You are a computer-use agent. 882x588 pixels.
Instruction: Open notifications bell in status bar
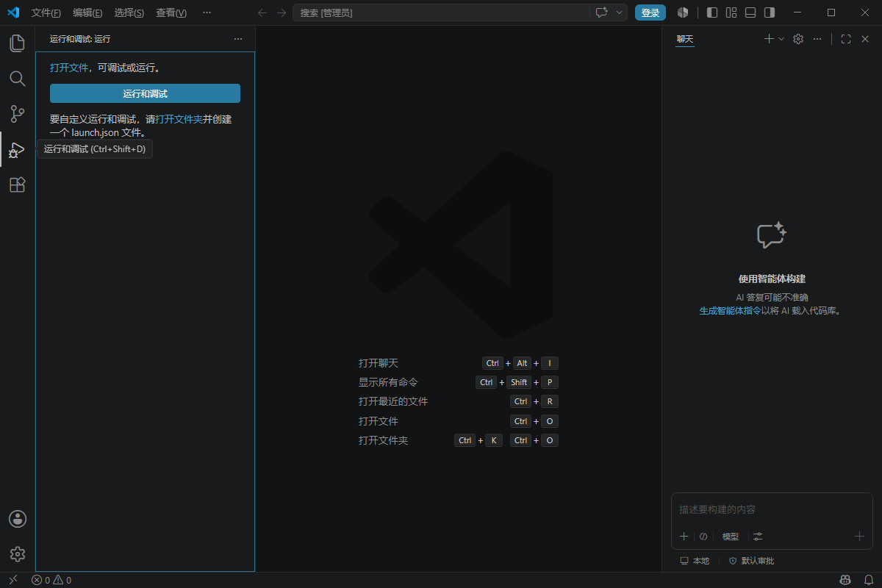(x=868, y=580)
